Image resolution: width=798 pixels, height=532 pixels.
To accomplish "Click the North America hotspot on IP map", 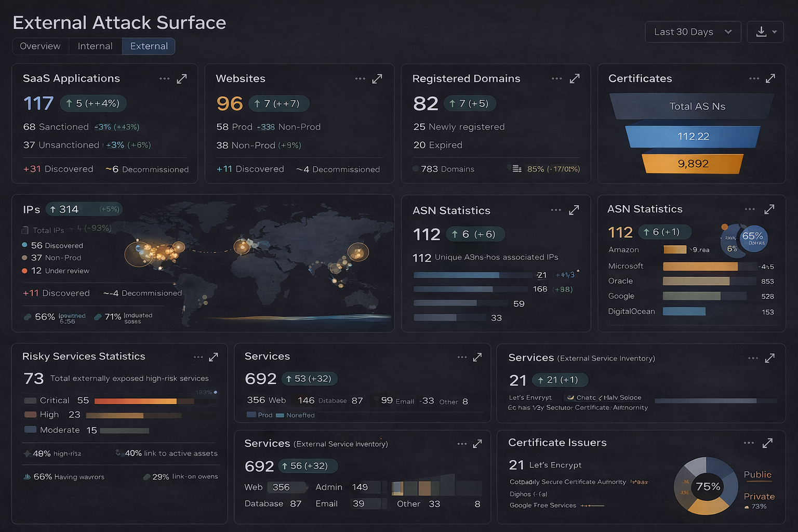I will click(140, 254).
